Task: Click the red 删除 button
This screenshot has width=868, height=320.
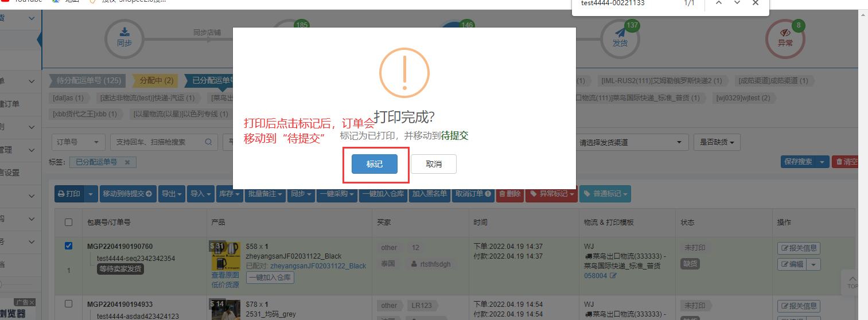Action: click(x=509, y=194)
